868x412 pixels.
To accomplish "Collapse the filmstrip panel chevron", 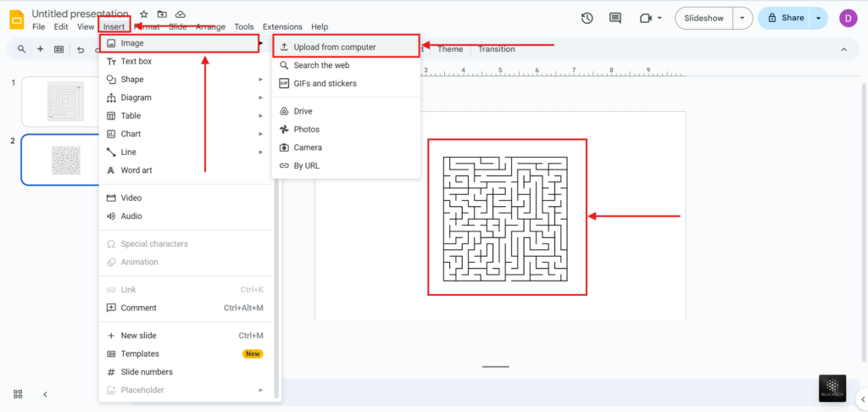I will click(x=45, y=394).
